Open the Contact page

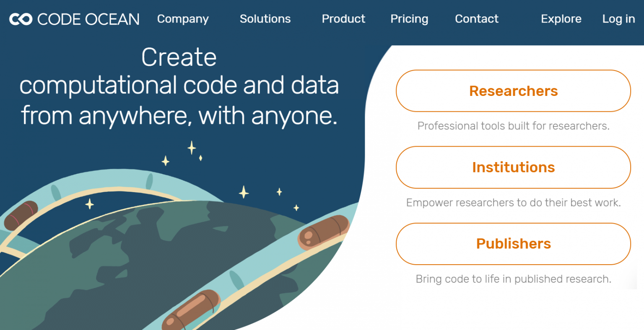coord(477,19)
